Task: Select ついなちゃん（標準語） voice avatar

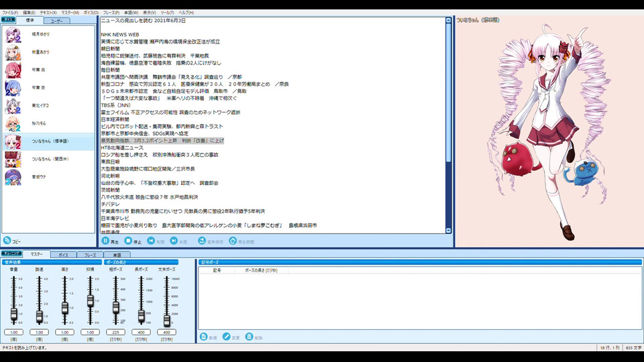Action: (x=13, y=141)
